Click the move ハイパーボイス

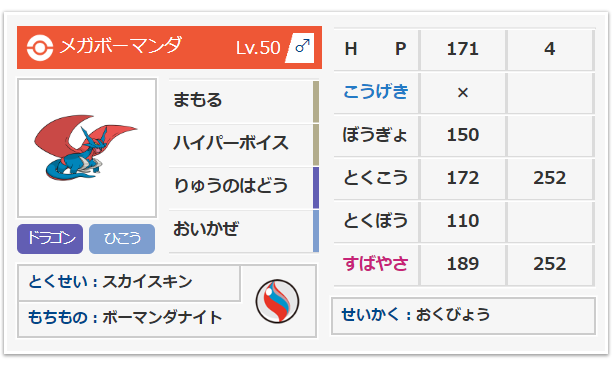[x=231, y=143]
